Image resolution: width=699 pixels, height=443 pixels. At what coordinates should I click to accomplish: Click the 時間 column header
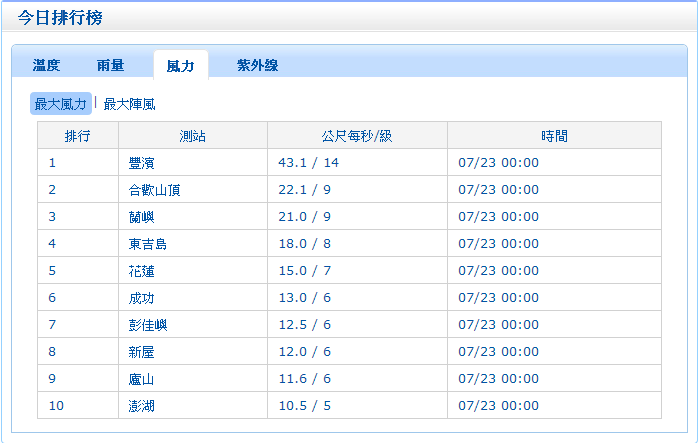553,136
